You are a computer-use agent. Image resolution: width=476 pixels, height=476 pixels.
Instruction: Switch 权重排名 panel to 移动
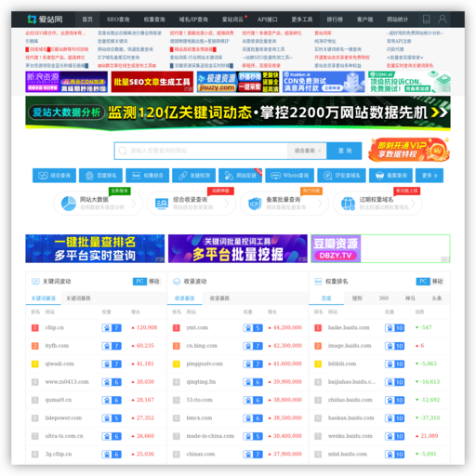pos(437,282)
